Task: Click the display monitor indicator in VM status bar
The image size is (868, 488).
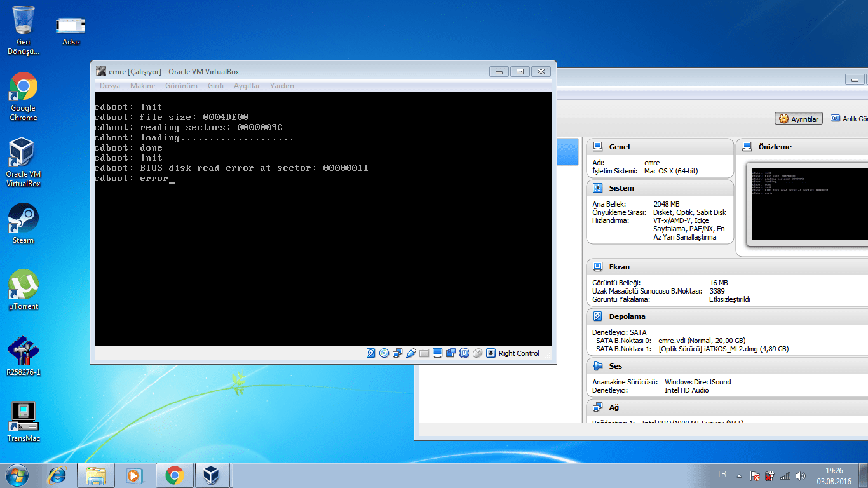Action: pyautogui.click(x=437, y=353)
